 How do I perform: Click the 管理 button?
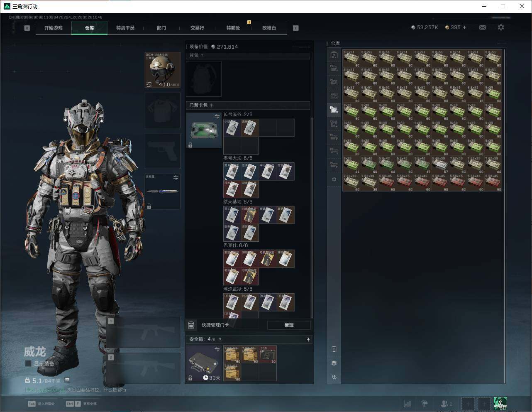[289, 325]
